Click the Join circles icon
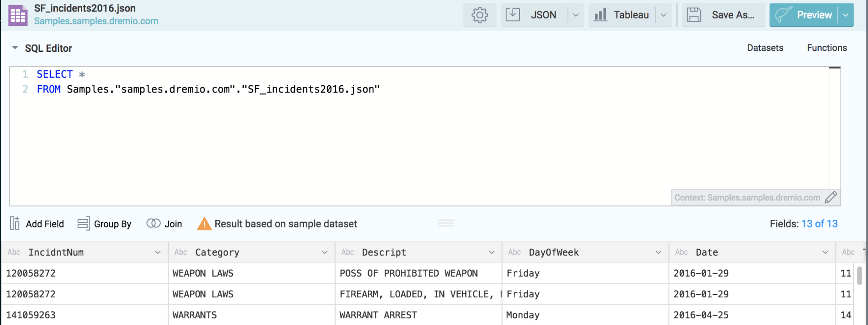The image size is (868, 325). (x=153, y=224)
